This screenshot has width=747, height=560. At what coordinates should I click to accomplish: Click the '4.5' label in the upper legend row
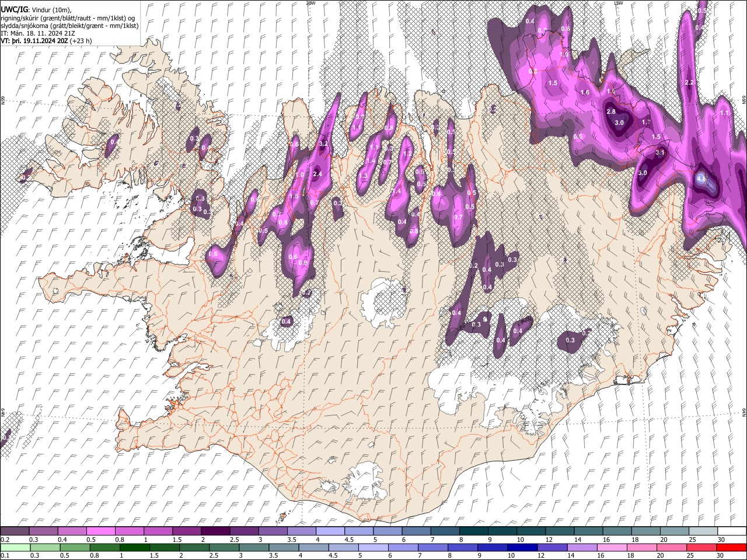coord(349,540)
